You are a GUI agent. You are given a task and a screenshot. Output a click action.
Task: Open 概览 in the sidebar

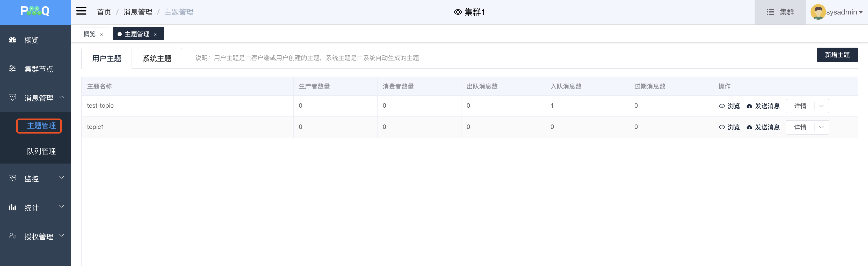tap(31, 40)
